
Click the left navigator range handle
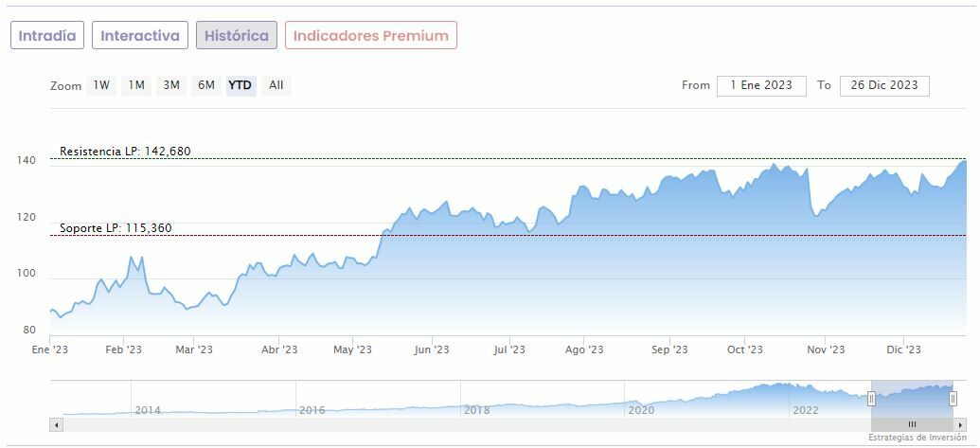pyautogui.click(x=871, y=399)
